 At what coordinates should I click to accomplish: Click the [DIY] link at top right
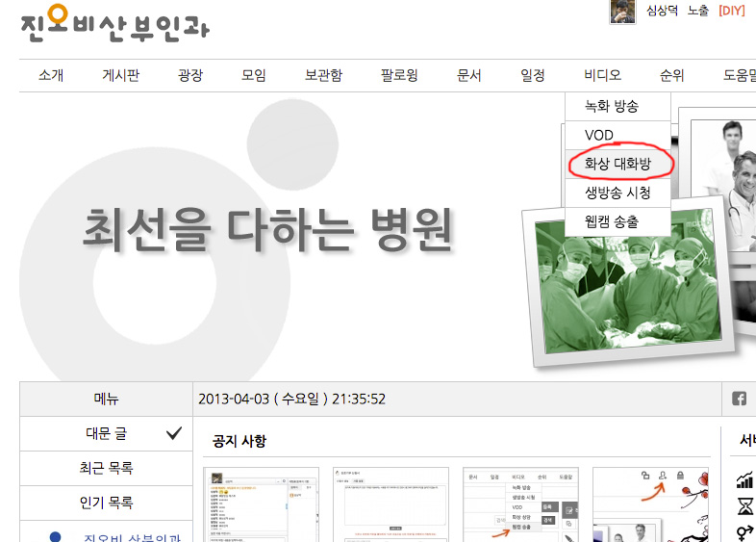point(732,11)
